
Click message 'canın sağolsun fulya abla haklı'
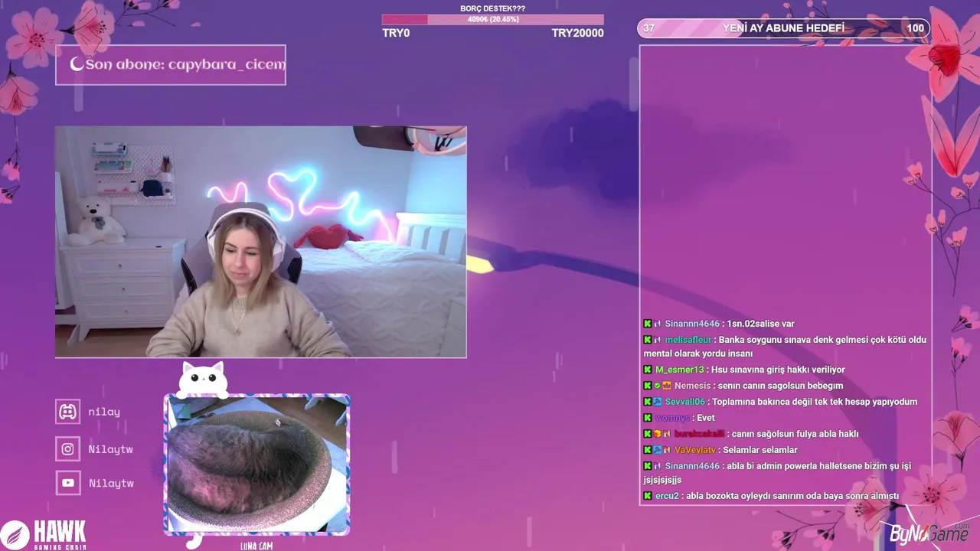(795, 434)
